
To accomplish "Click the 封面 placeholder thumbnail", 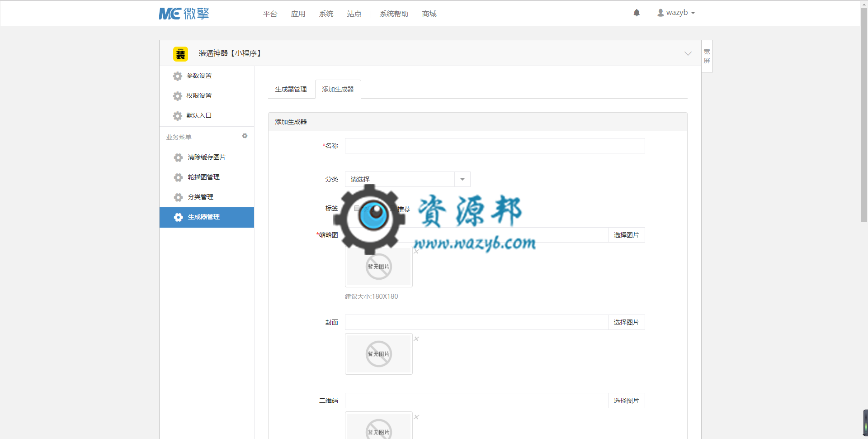I will [379, 354].
